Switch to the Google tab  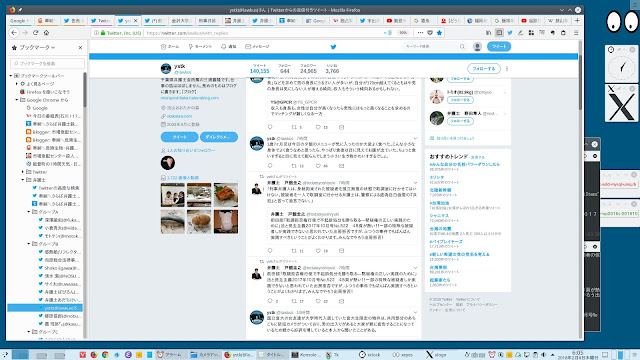coord(19,20)
